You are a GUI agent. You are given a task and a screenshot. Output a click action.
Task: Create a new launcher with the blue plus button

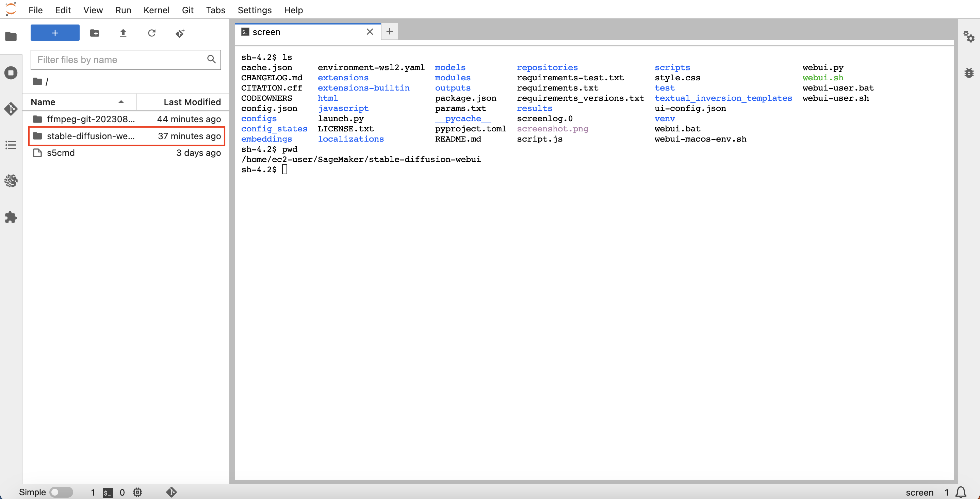(x=55, y=33)
